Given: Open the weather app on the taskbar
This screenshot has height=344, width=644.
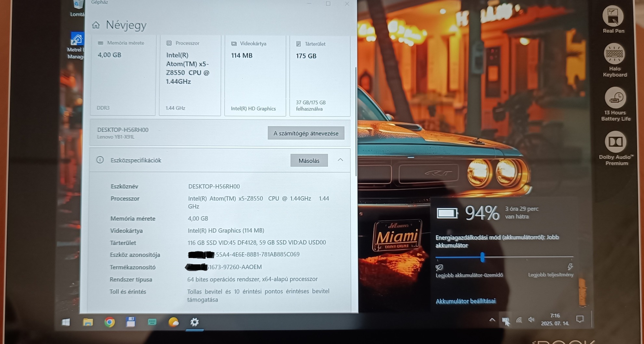Looking at the screenshot, I should click(174, 322).
